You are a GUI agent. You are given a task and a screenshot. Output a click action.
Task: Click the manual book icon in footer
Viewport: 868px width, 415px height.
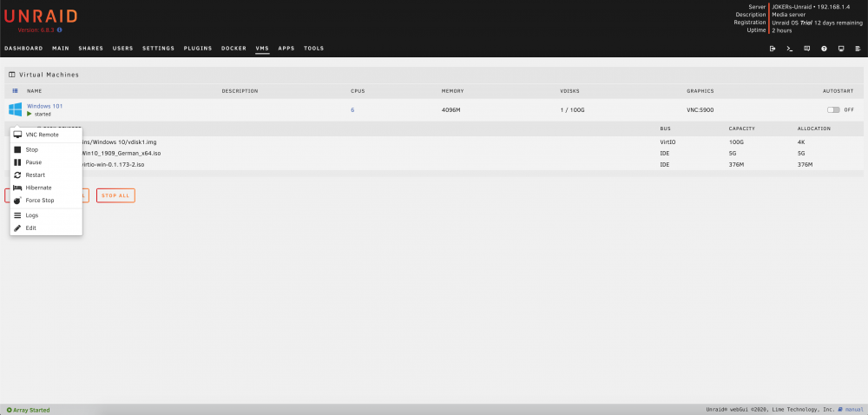840,410
